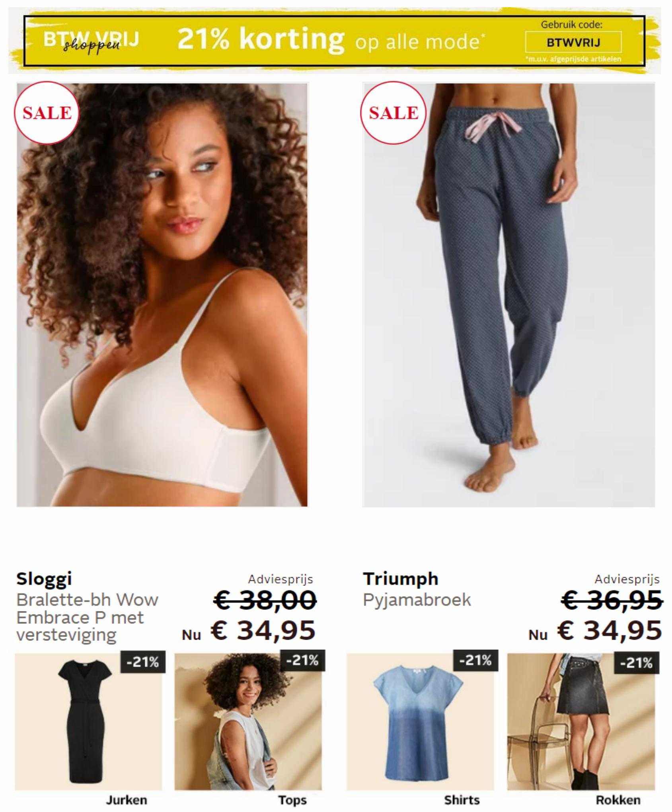Open the 21% korting banner
This screenshot has width=672, height=812.
coord(334,41)
